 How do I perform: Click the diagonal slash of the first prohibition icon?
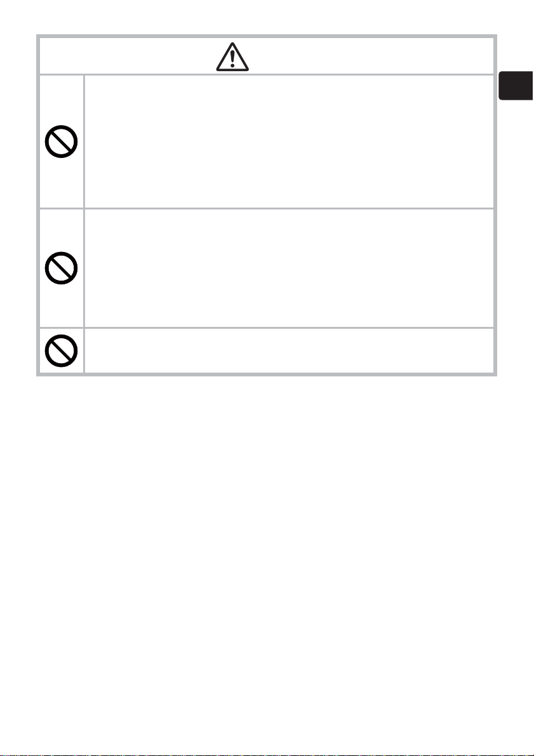61,142
